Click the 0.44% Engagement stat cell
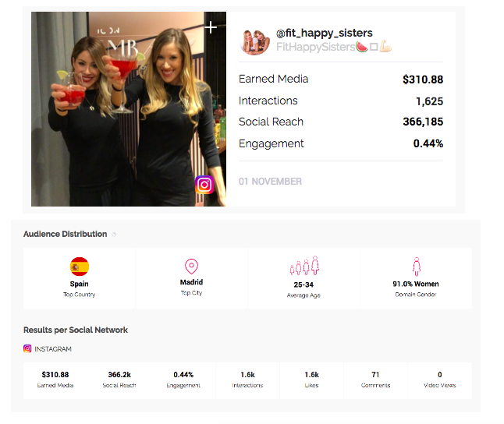This screenshot has height=424, width=504. coord(183,380)
